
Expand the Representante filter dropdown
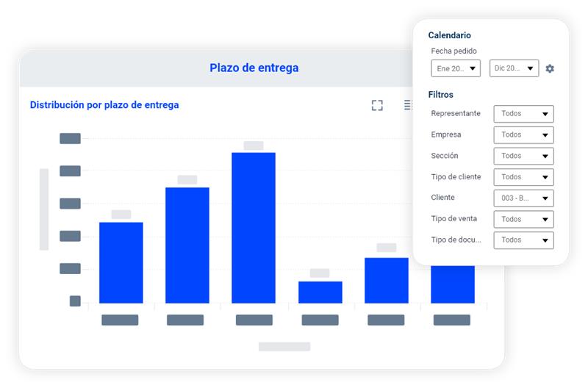coord(523,114)
